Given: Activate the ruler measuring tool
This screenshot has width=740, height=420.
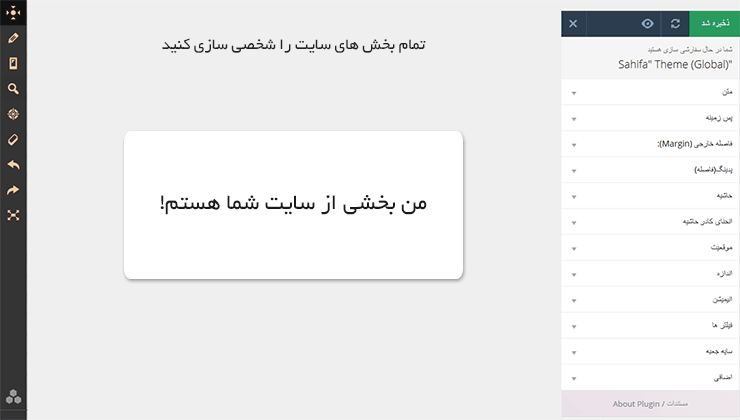Looking at the screenshot, I should pyautogui.click(x=13, y=140).
